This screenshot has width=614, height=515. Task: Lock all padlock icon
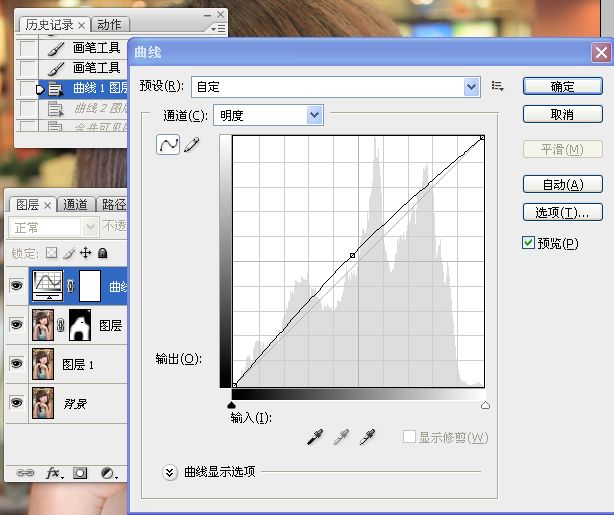pyautogui.click(x=103, y=253)
